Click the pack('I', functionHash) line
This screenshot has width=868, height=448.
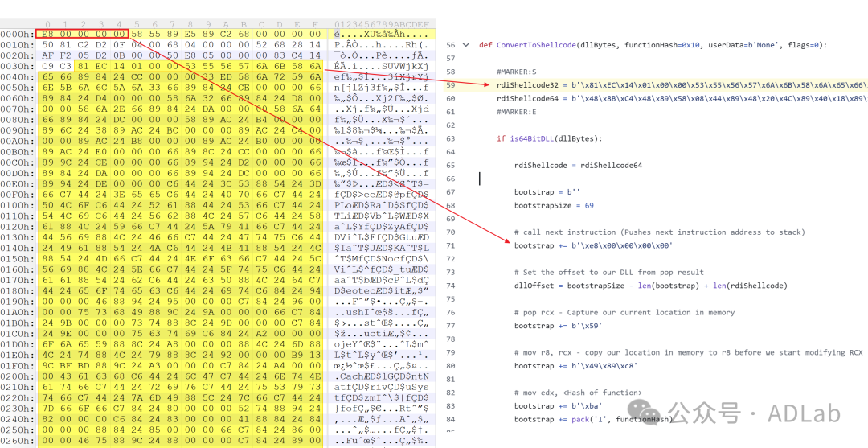click(593, 419)
